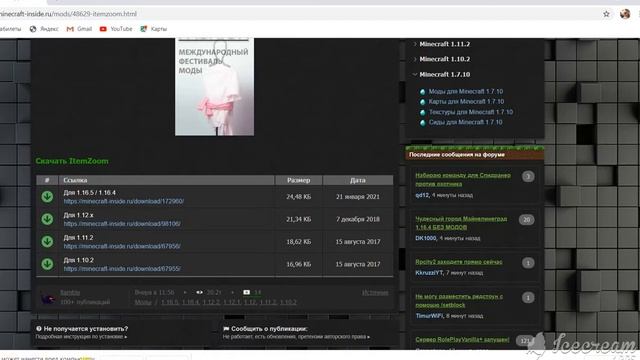This screenshot has width=640, height=360.
Task: Expand the Minecraft 1.10.2 section
Action: [442, 59]
